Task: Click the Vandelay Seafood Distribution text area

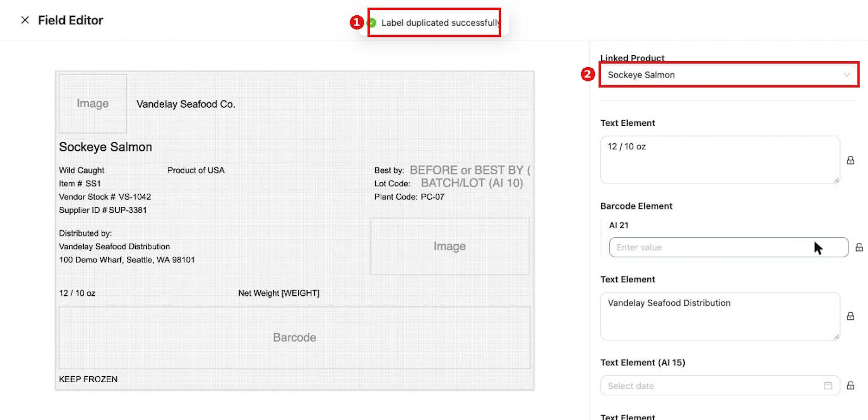Action: 720,316
